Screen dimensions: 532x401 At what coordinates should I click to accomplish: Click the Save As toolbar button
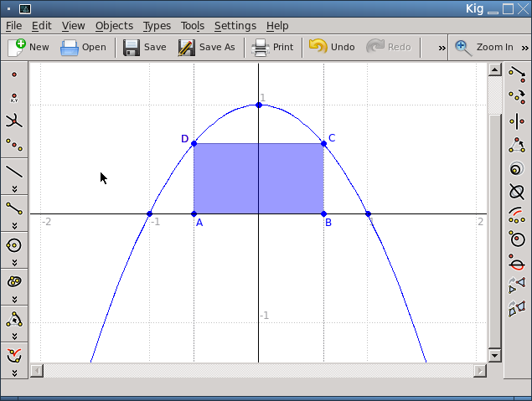207,47
